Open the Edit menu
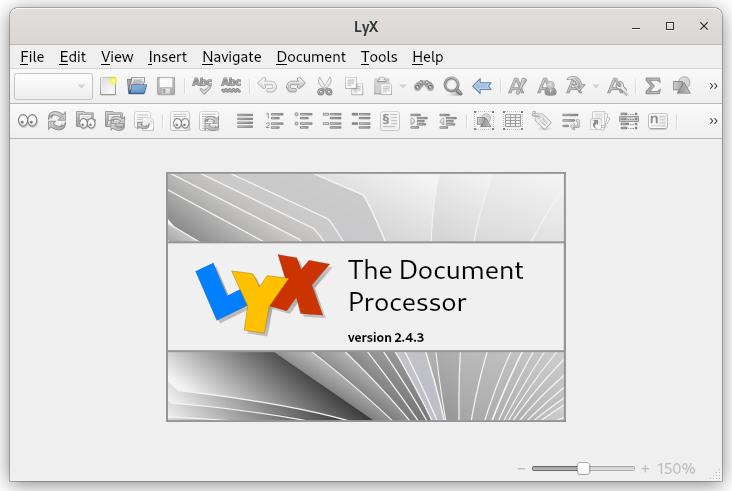The width and height of the screenshot is (732, 491). point(72,57)
